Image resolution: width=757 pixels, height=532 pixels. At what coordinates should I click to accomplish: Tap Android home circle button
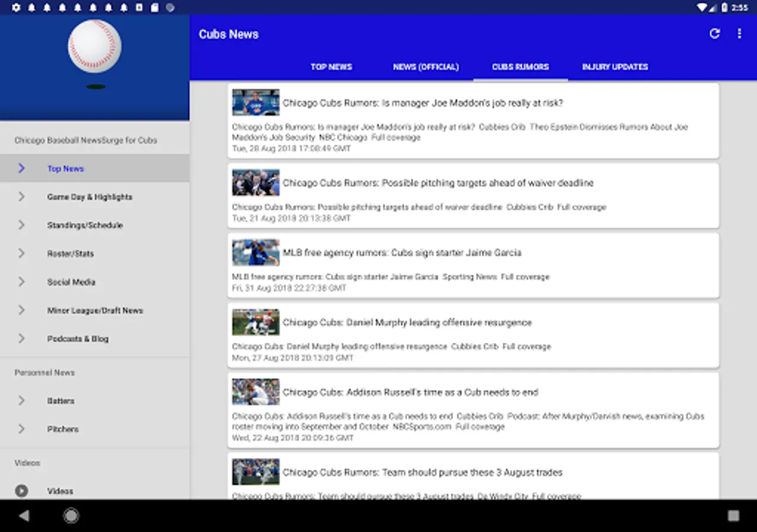pyautogui.click(x=72, y=516)
